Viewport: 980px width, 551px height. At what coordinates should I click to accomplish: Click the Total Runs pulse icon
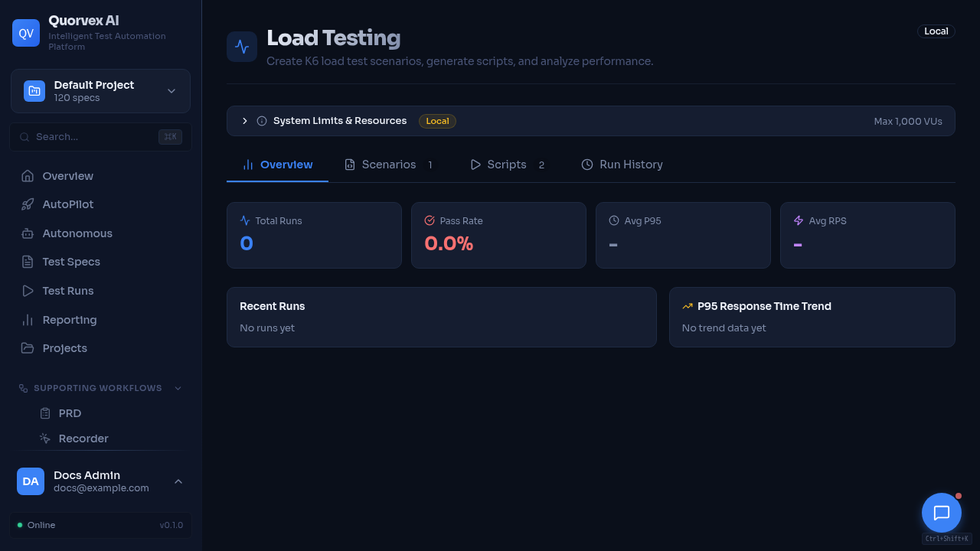click(x=245, y=220)
